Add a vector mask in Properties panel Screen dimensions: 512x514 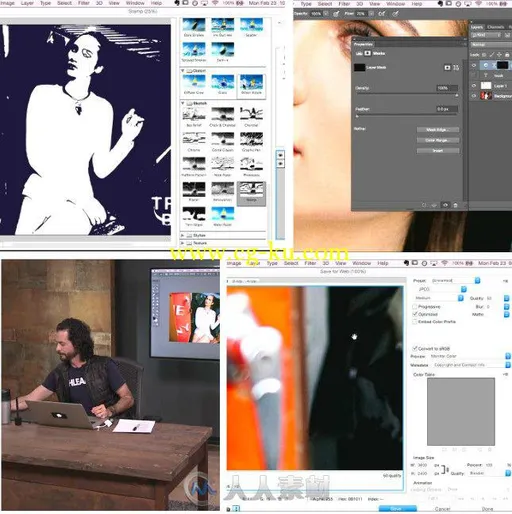[x=456, y=68]
